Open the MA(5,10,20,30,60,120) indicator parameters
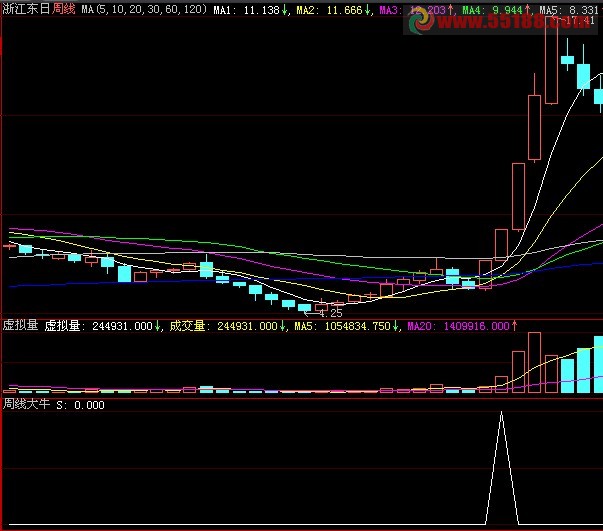The image size is (603, 531). click(144, 9)
